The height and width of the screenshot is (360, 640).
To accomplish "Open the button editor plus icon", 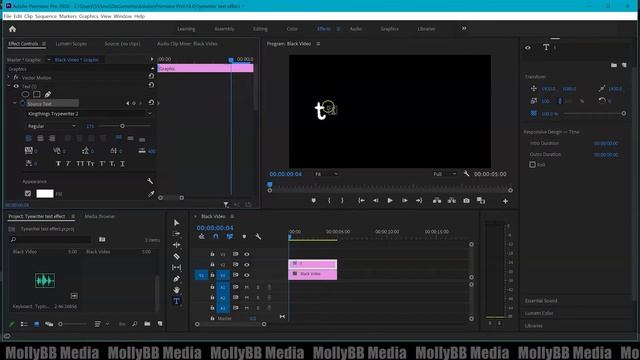I will pos(505,201).
